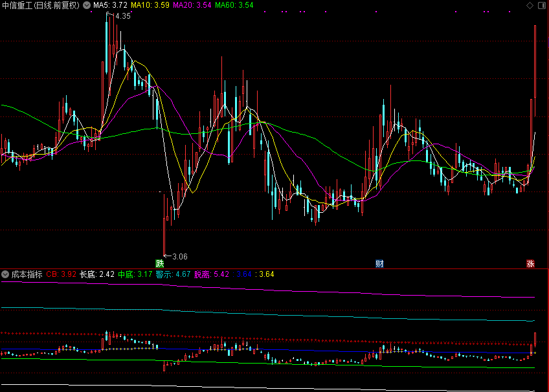Select the blue 3.64 indicator value

point(243,274)
